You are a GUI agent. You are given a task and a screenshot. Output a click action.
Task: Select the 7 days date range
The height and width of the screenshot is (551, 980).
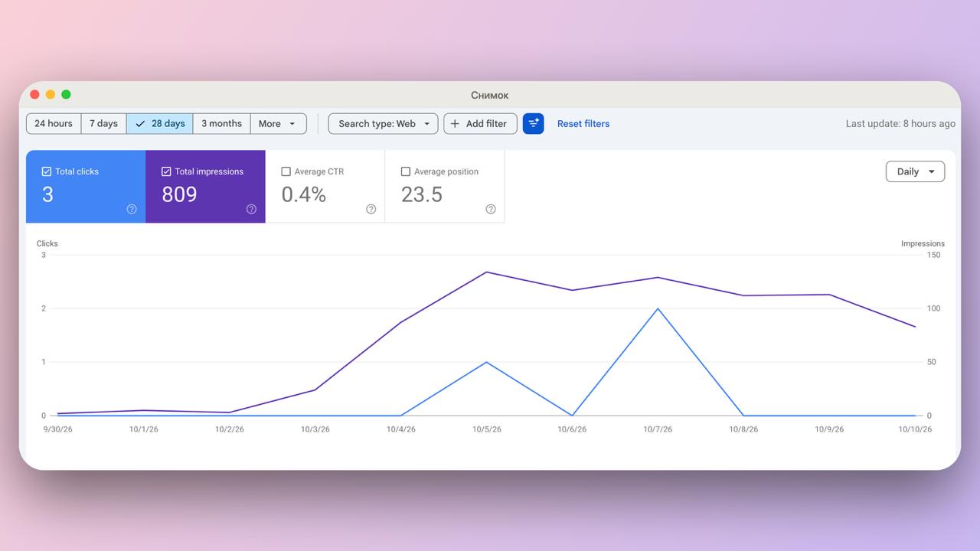103,123
